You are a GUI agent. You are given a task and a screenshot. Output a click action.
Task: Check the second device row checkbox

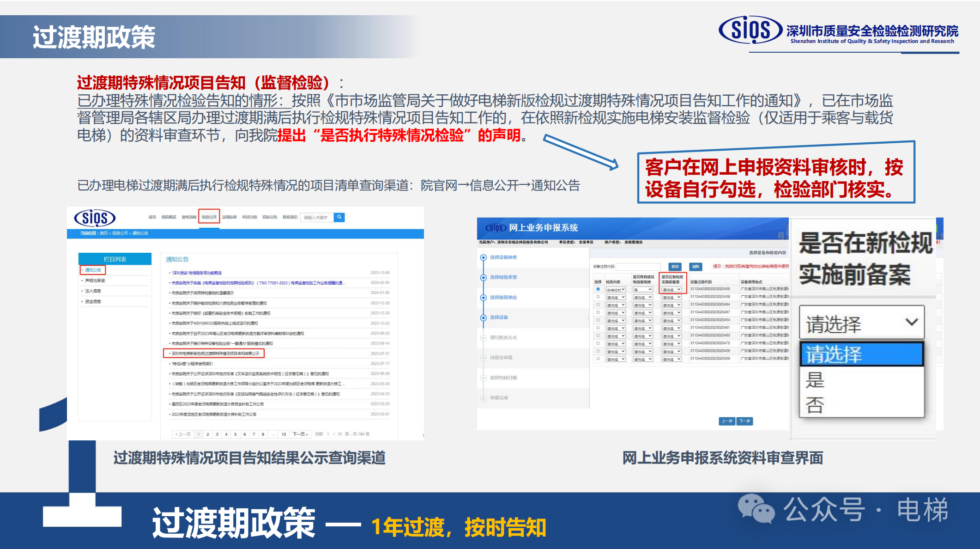(598, 297)
